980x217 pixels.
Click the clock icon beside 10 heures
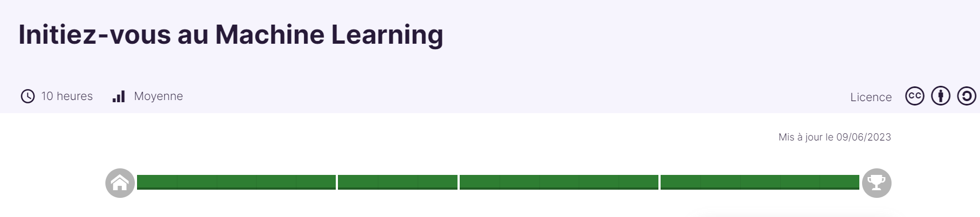pos(27,96)
